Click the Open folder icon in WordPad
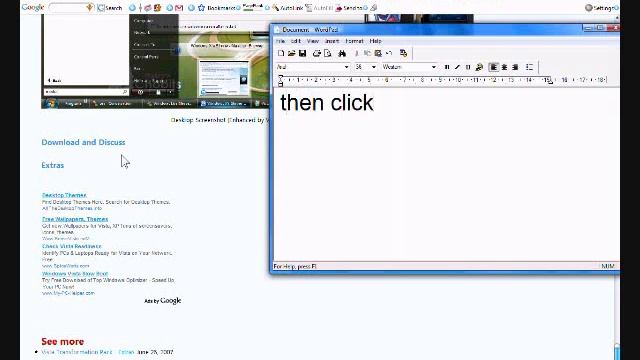The height and width of the screenshot is (360, 640). click(291, 53)
